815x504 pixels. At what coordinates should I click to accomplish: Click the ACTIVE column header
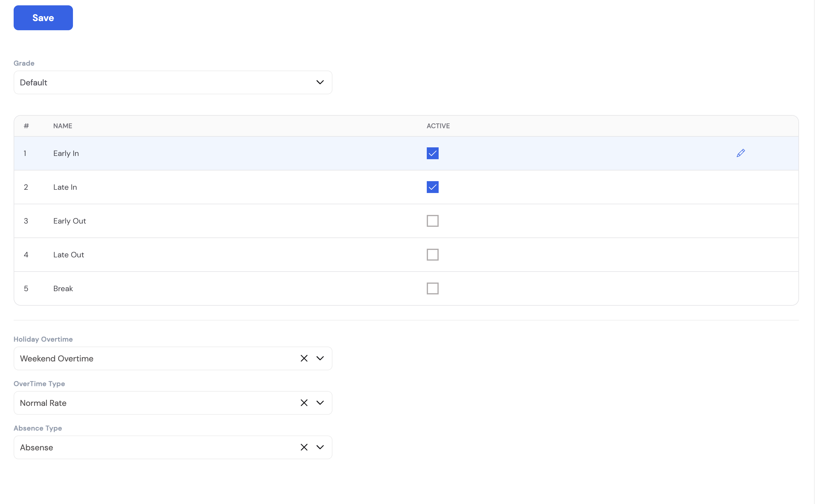click(x=438, y=126)
